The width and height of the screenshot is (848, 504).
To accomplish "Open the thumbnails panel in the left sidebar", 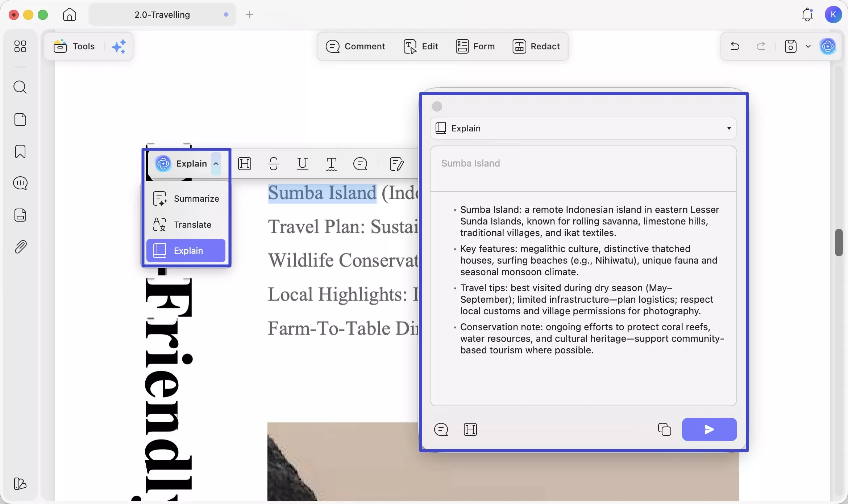I will [20, 46].
